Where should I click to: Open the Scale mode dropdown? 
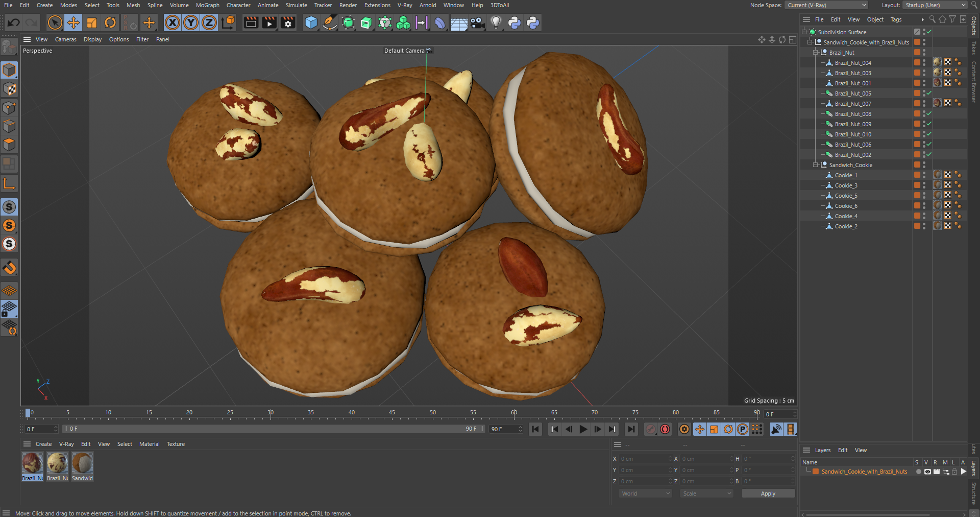point(706,494)
